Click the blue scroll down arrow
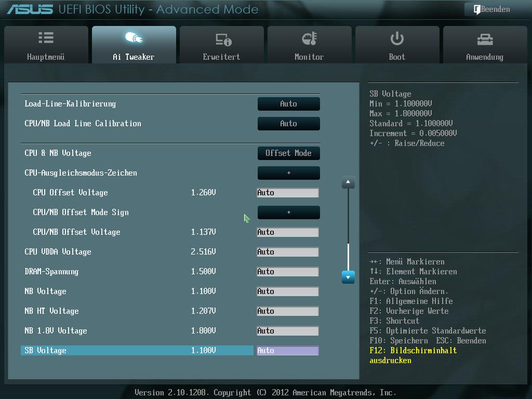 (348, 277)
